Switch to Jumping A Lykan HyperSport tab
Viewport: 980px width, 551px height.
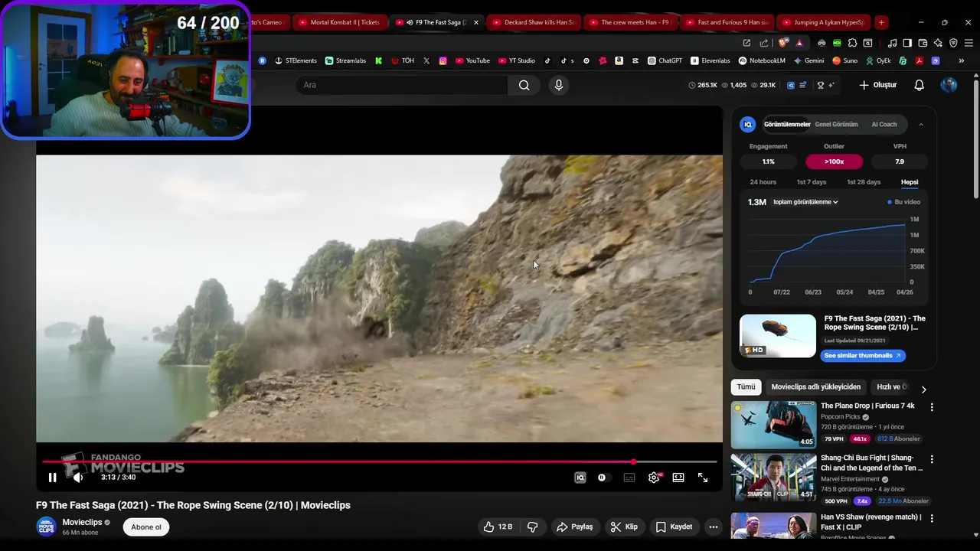822,22
